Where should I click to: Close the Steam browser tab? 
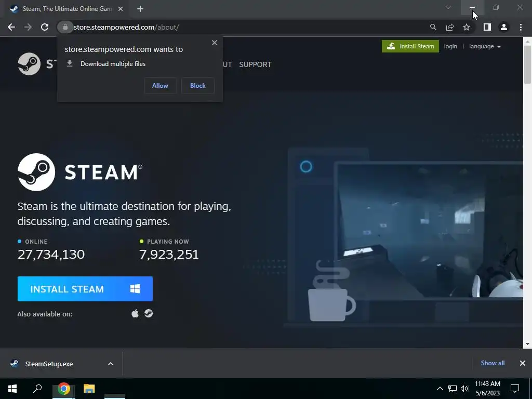point(121,9)
